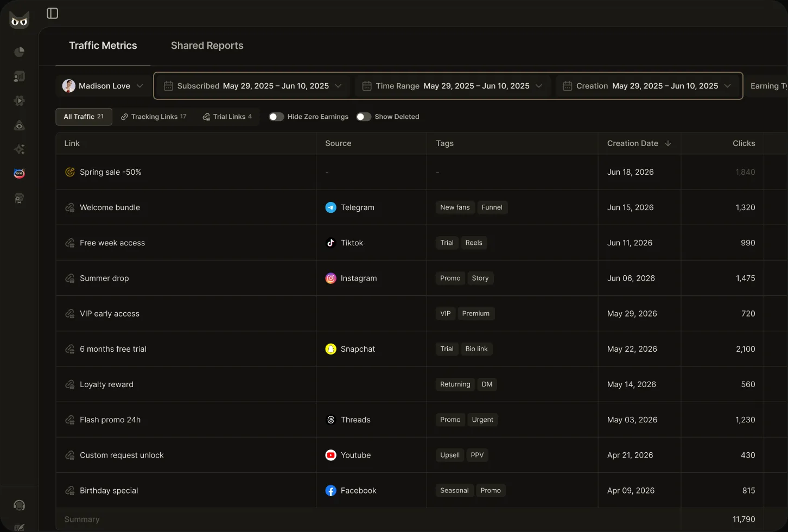Screen dimensions: 788x532
Task: Click the Threads source icon
Action: pos(331,420)
